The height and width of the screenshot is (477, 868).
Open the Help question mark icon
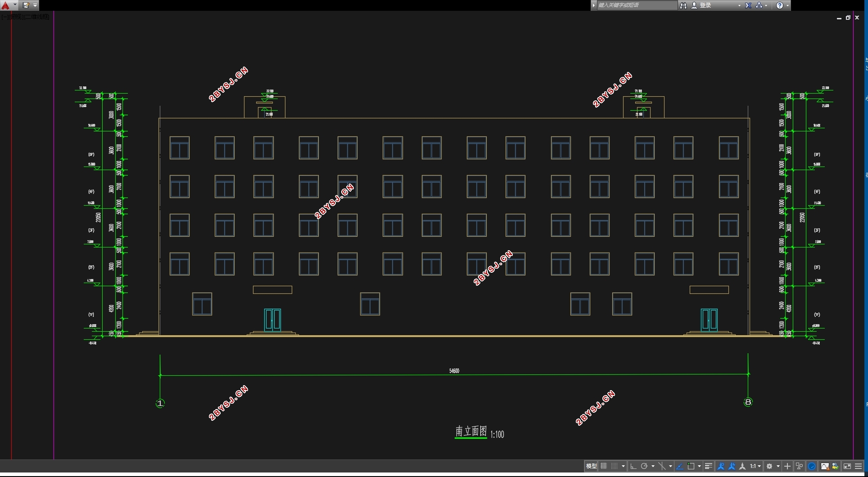coord(780,5)
